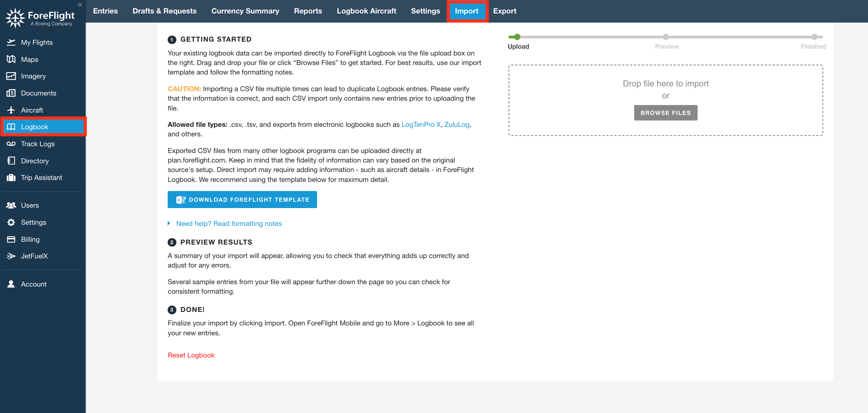Switch to the Currency Summary tab
Viewport: 868px width, 413px height.
pos(245,11)
